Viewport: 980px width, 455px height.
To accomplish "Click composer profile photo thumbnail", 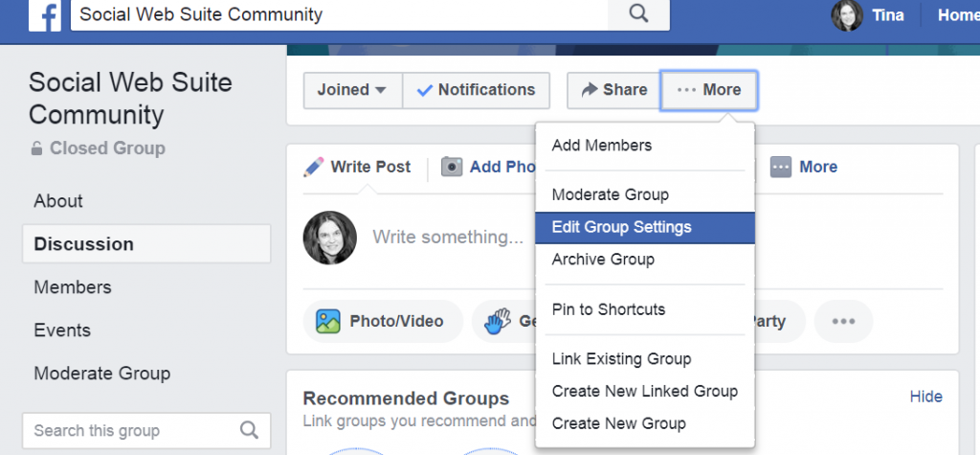I will [x=330, y=238].
